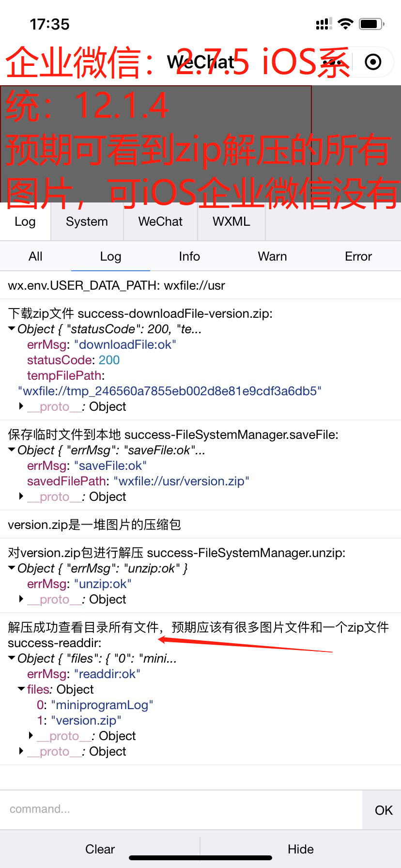
Task: Collapse the downloadFile statusCode object
Action: [x=12, y=329]
